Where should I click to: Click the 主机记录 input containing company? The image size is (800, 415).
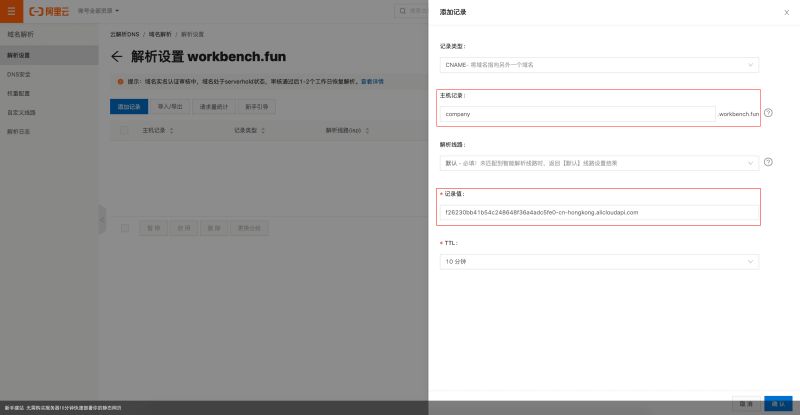point(578,114)
